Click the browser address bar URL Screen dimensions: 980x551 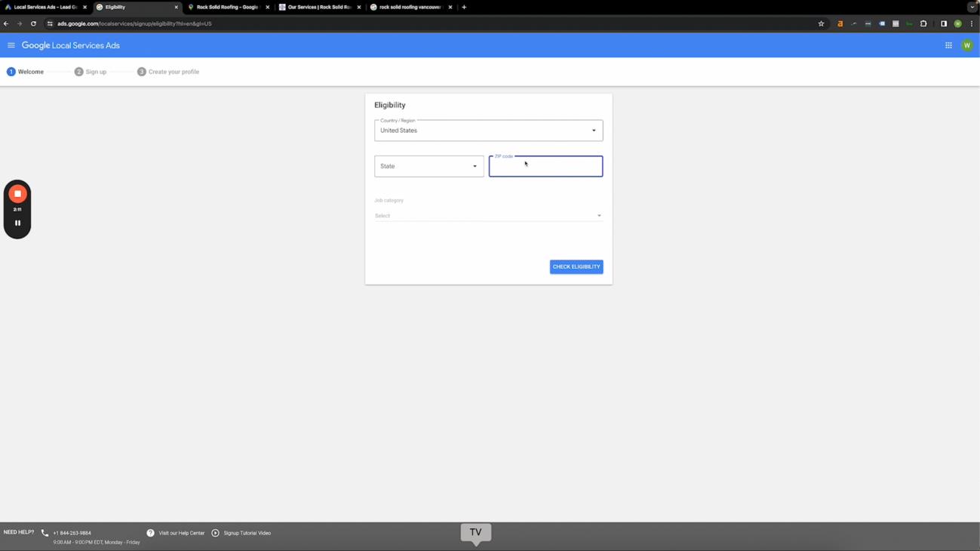coord(134,23)
